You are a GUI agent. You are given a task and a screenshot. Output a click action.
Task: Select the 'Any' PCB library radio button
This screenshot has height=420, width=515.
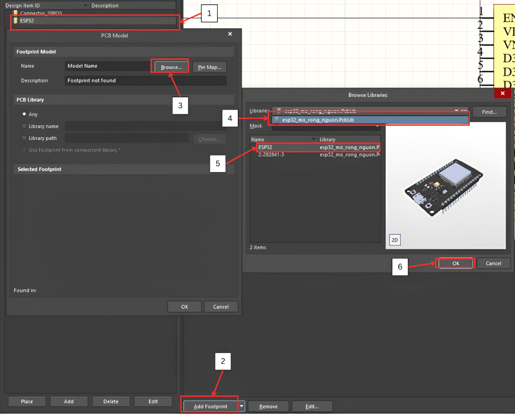(x=24, y=114)
